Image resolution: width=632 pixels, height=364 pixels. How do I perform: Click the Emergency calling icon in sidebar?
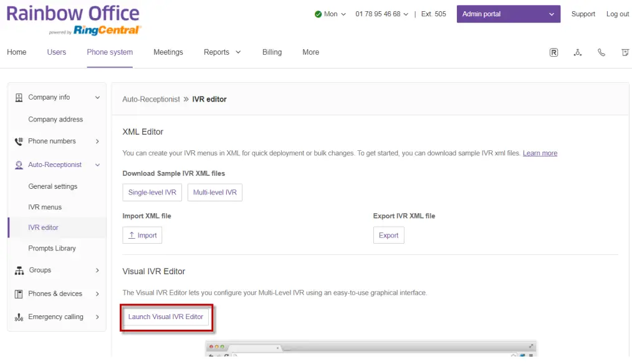19,317
